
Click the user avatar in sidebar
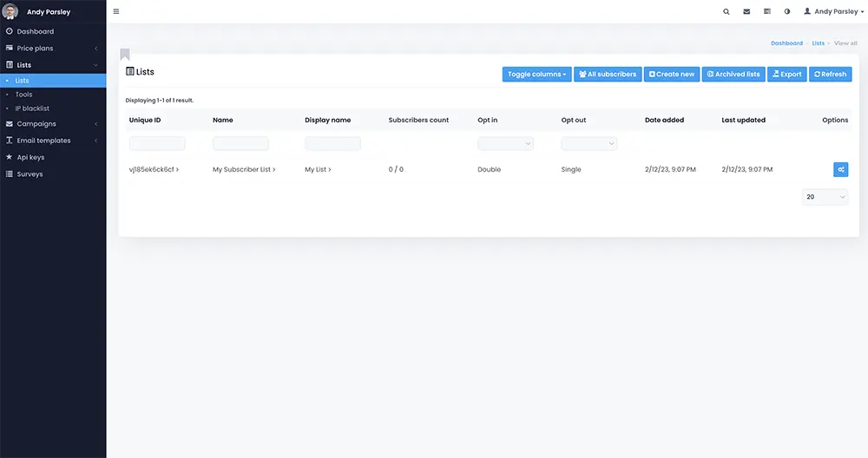click(10, 11)
